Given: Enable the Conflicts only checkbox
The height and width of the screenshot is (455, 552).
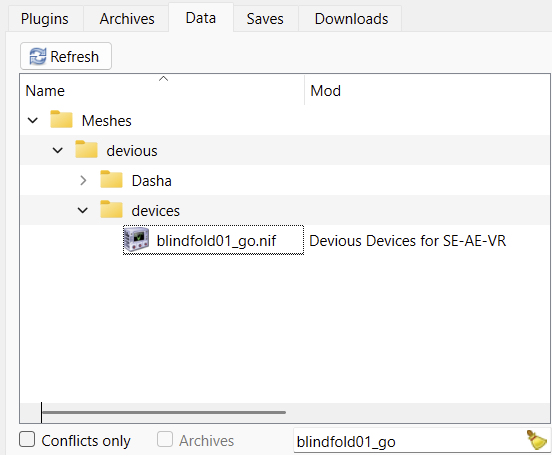Looking at the screenshot, I should (27, 440).
